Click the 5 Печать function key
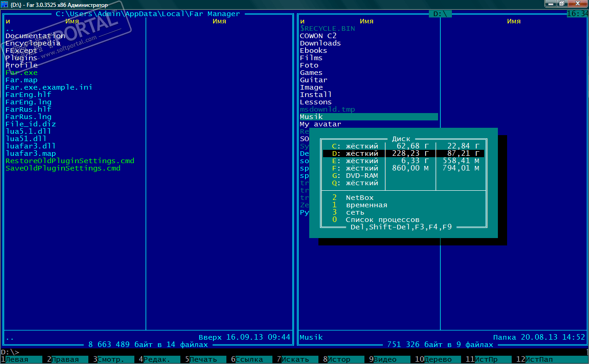This screenshot has height=364, width=589. pos(206,359)
